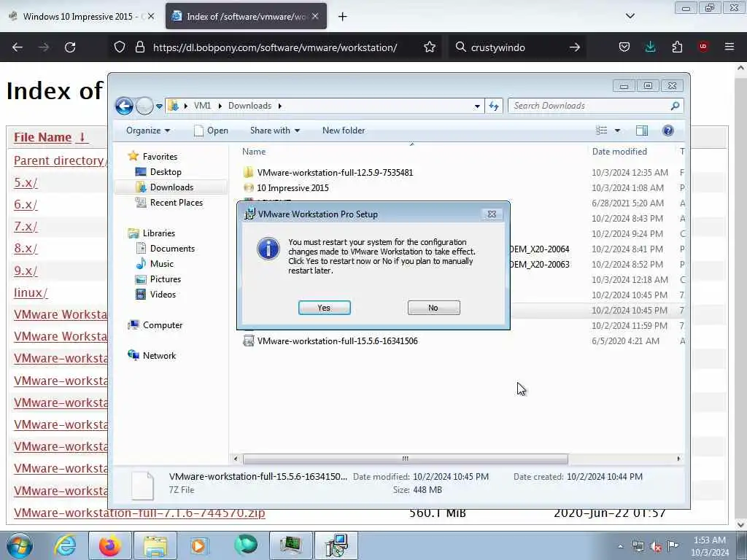The width and height of the screenshot is (747, 560).
Task: Open uBlock Origin extension icon
Action: click(703, 47)
